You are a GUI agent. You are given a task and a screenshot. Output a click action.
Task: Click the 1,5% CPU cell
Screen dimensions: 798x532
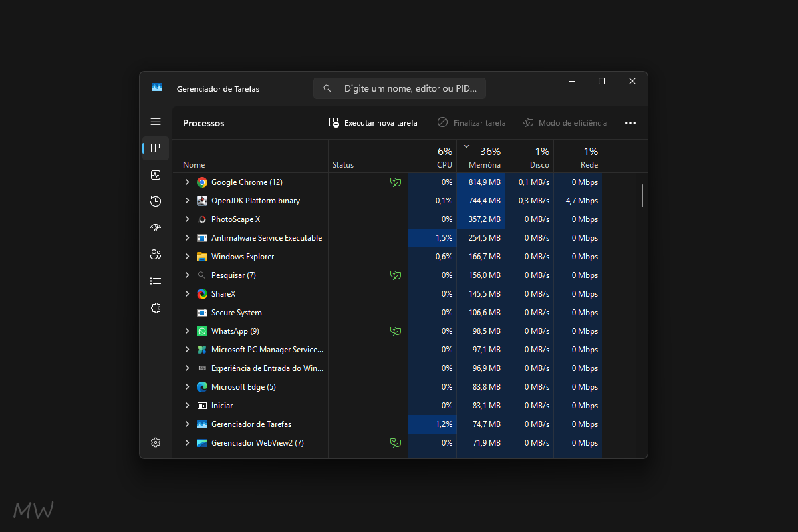[x=432, y=238]
